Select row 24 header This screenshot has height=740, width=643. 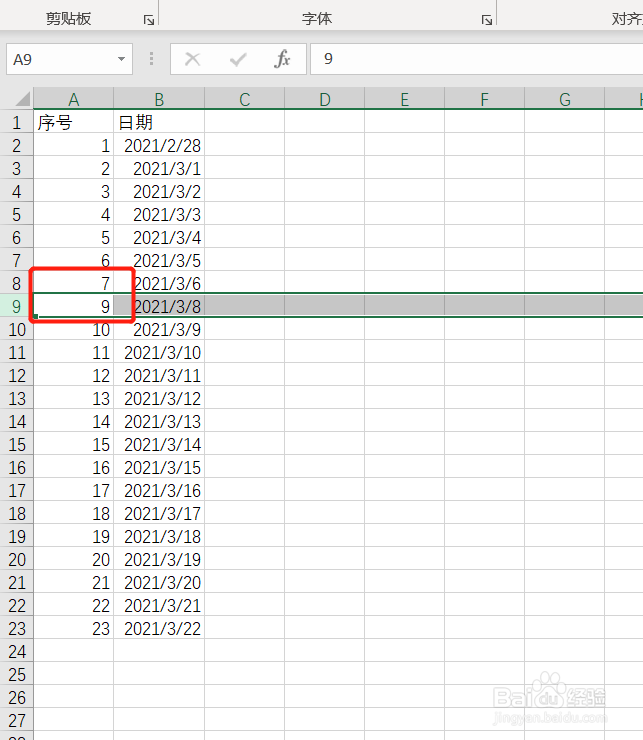[17, 652]
